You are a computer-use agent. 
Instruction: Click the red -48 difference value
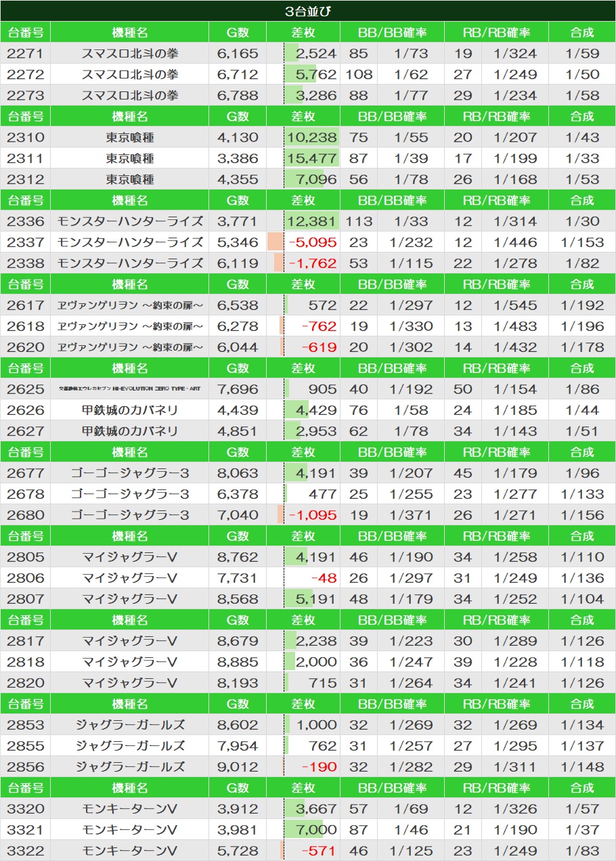coord(324,578)
